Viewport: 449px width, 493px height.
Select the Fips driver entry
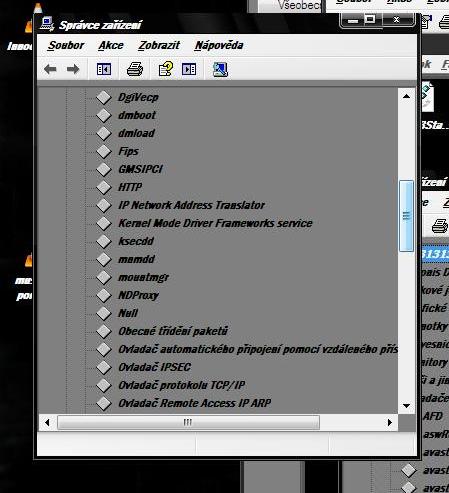[128, 151]
